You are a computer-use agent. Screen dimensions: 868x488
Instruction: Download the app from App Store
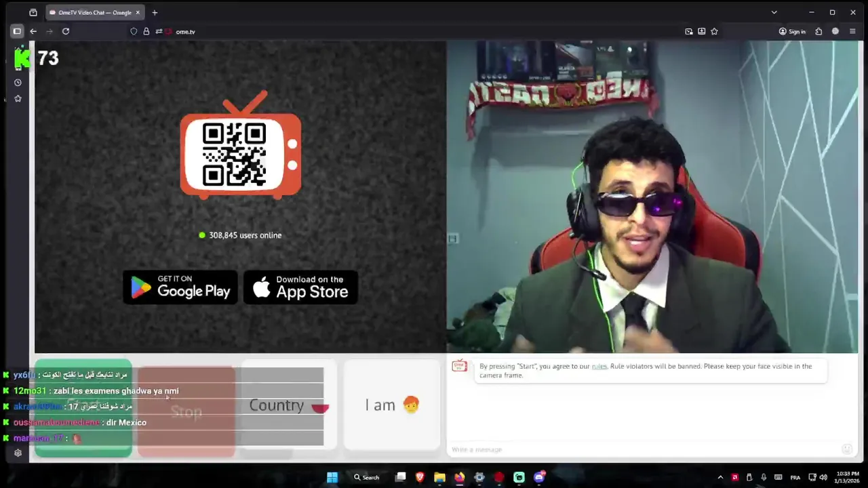click(300, 287)
